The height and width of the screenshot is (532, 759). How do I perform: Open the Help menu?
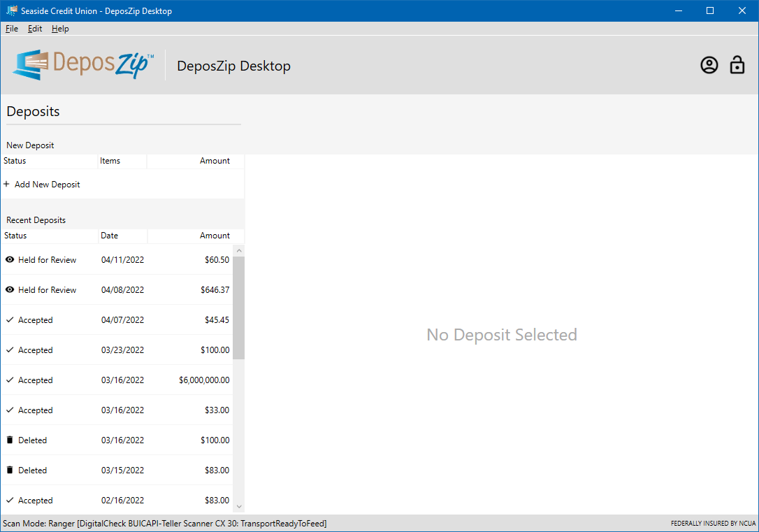click(60, 29)
